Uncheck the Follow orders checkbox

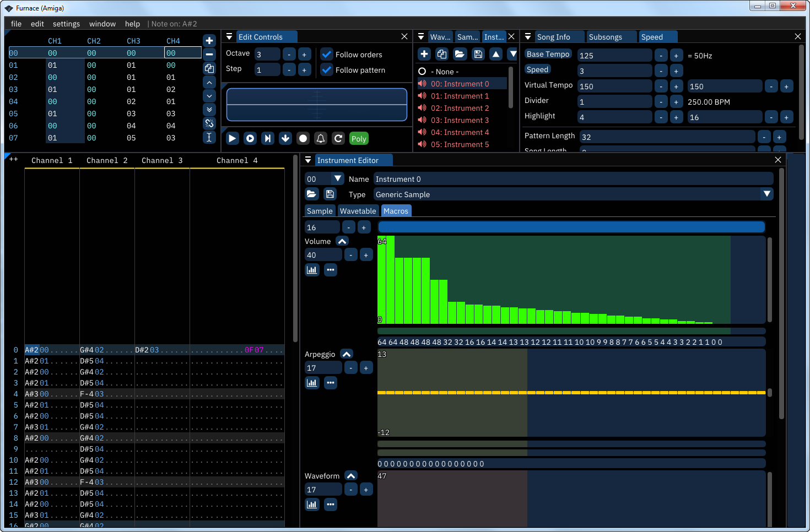coord(327,55)
